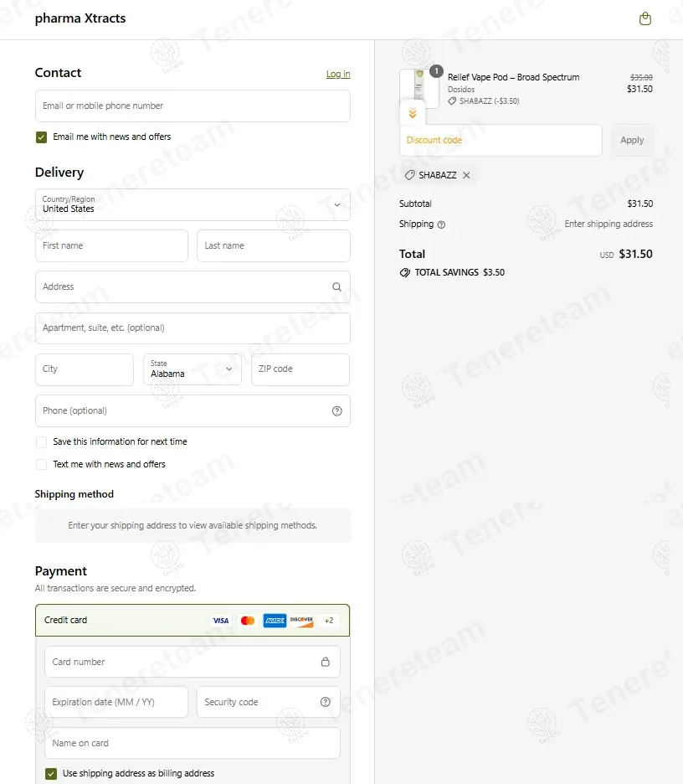Open the shopping bag cart icon
This screenshot has height=784, width=683.
[644, 18]
